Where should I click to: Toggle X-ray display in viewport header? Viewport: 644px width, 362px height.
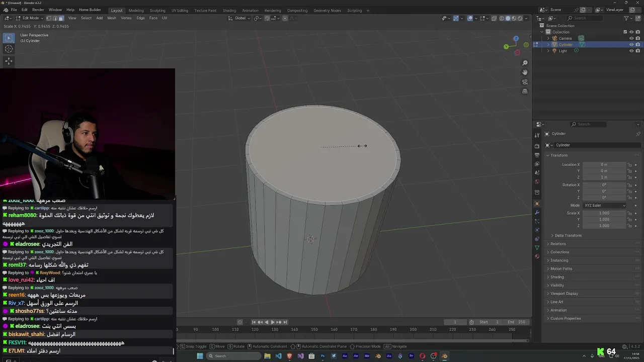pyautogui.click(x=494, y=18)
